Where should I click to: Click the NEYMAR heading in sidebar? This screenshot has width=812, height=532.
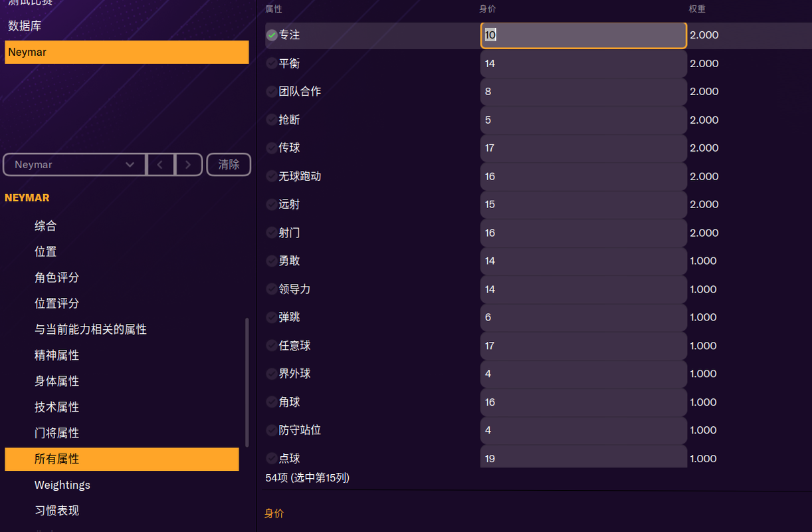tap(27, 198)
